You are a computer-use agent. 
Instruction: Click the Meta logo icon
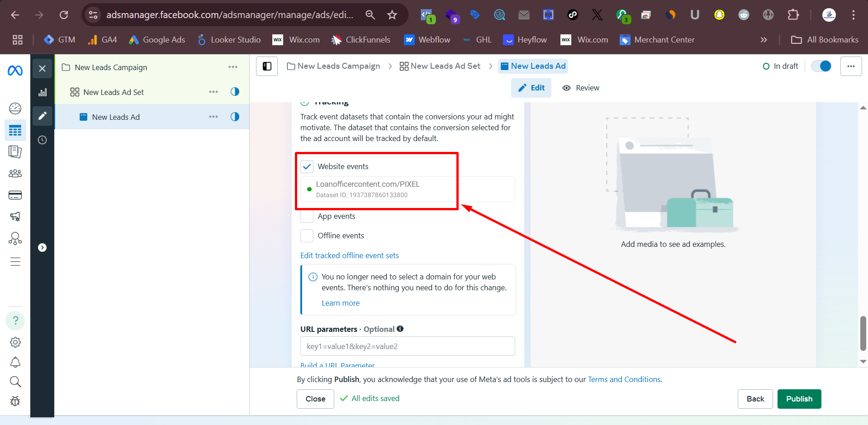coord(15,71)
